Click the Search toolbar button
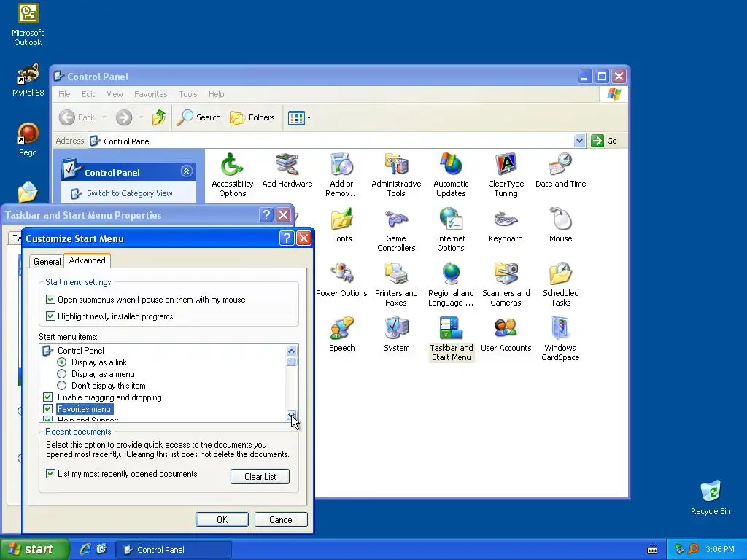Viewport: 747px width, 560px height. pos(198,117)
